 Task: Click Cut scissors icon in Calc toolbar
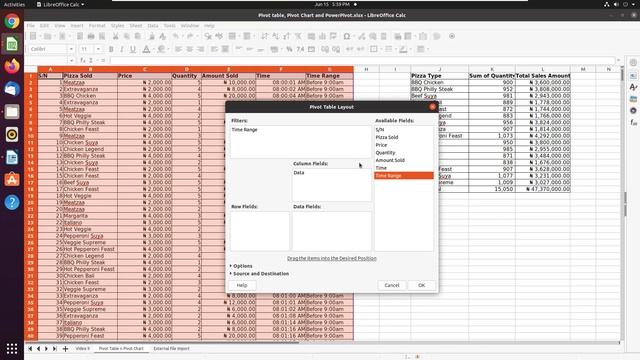tap(116, 36)
